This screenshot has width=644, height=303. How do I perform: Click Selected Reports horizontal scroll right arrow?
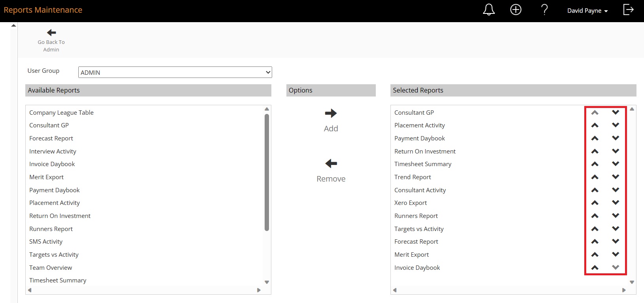pyautogui.click(x=624, y=290)
